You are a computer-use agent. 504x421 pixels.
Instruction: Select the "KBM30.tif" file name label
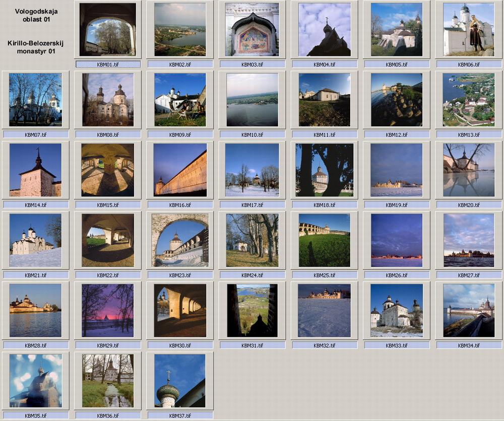tap(180, 345)
